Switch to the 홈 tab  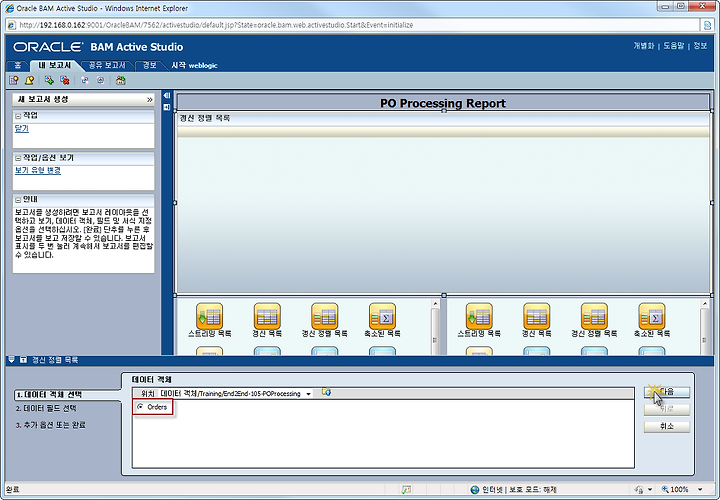pos(17,66)
